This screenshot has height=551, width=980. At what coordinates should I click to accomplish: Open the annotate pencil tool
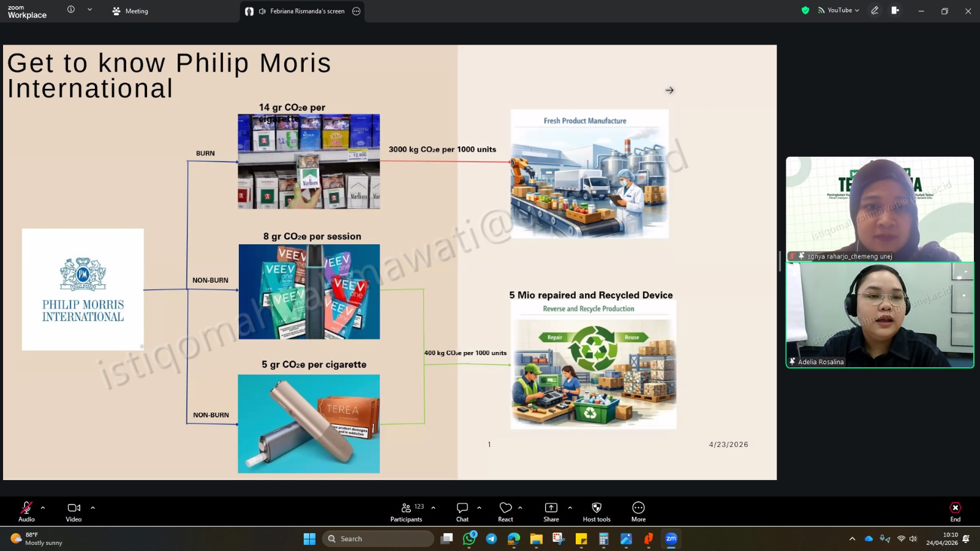(x=875, y=10)
